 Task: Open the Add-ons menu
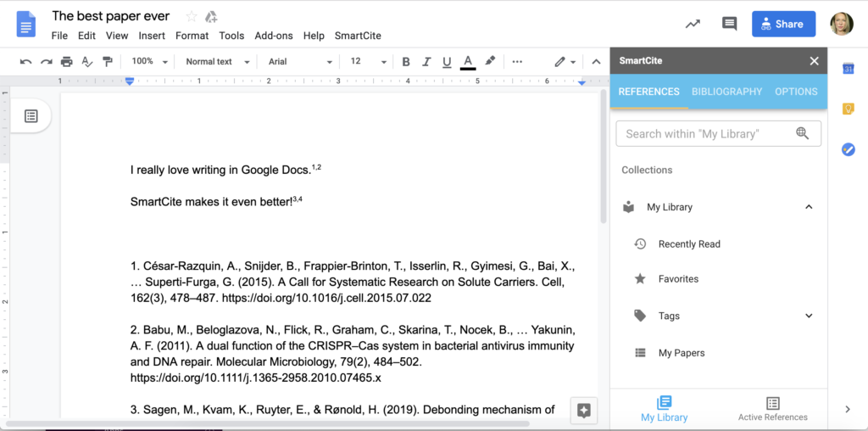(x=274, y=36)
